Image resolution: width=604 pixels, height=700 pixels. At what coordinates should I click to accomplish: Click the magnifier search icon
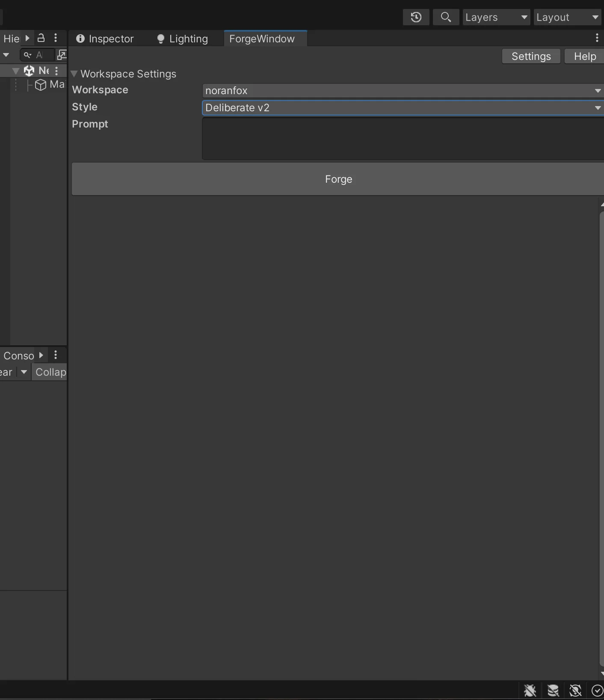pos(446,17)
